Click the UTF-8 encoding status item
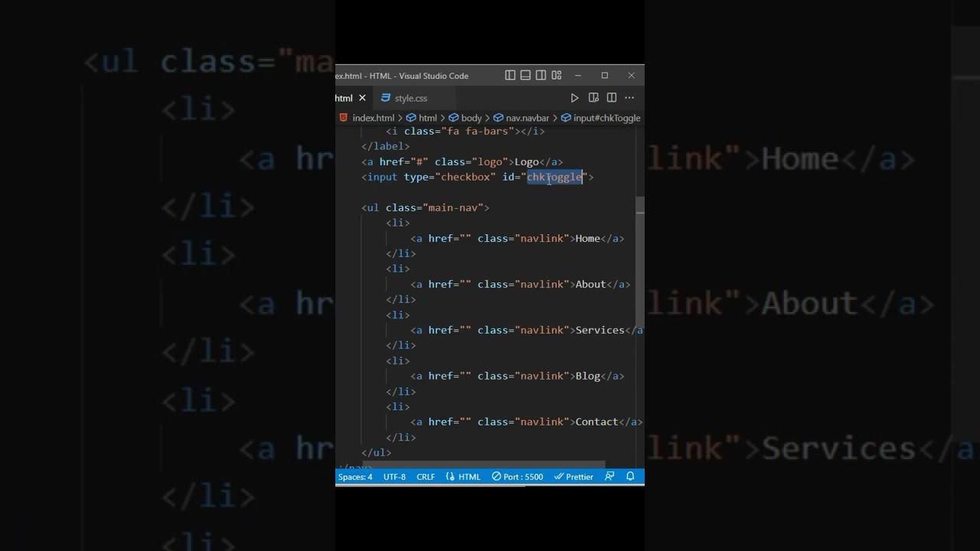The height and width of the screenshot is (551, 980). pyautogui.click(x=394, y=477)
